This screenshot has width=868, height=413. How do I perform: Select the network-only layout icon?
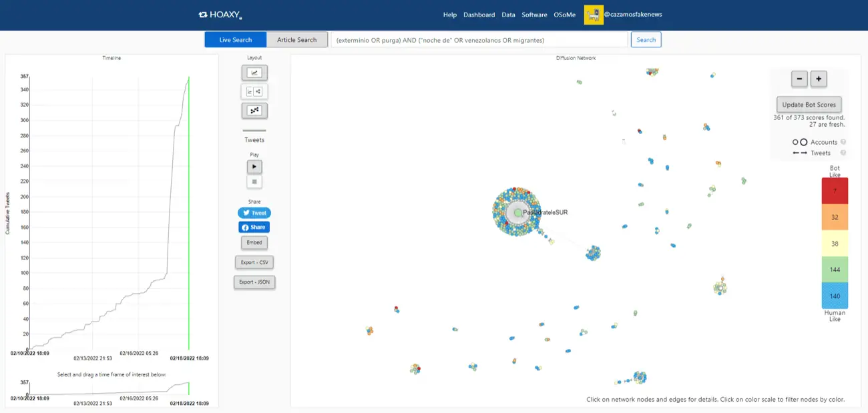point(254,111)
